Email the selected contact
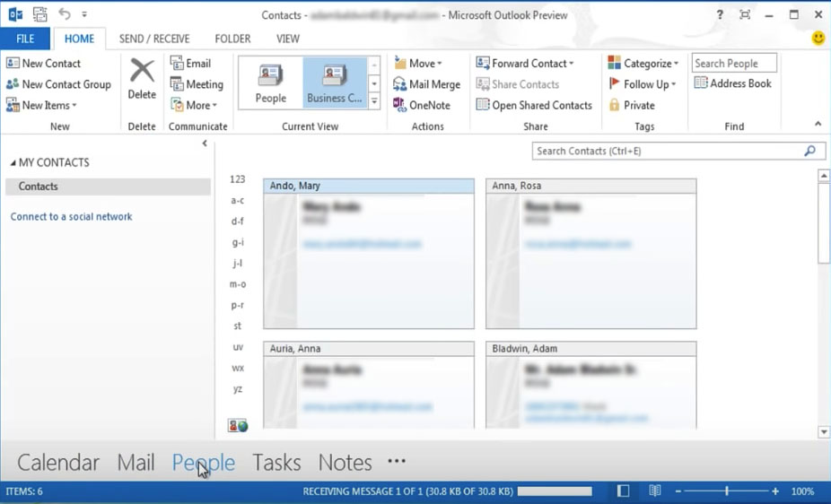Screen dimensions: 831x504 tap(190, 63)
